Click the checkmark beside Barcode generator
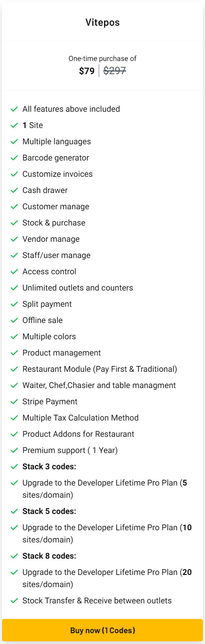 14,158
